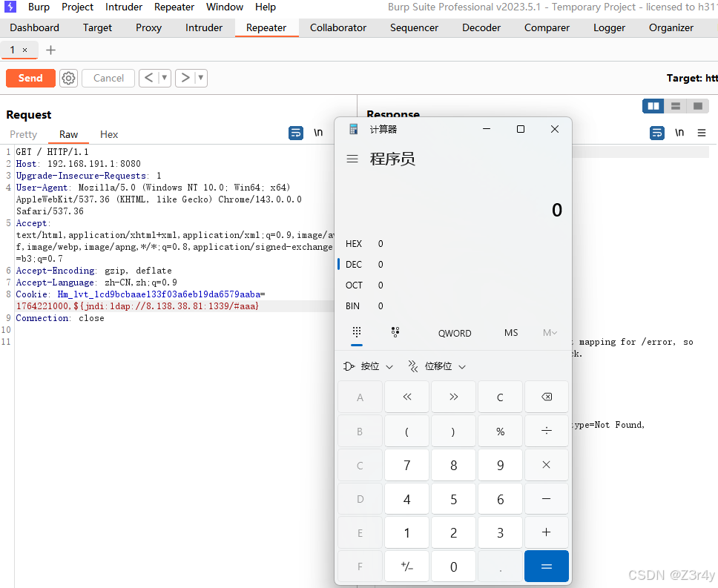
Task: Expand back history dropdown arrow
Action: 165,78
